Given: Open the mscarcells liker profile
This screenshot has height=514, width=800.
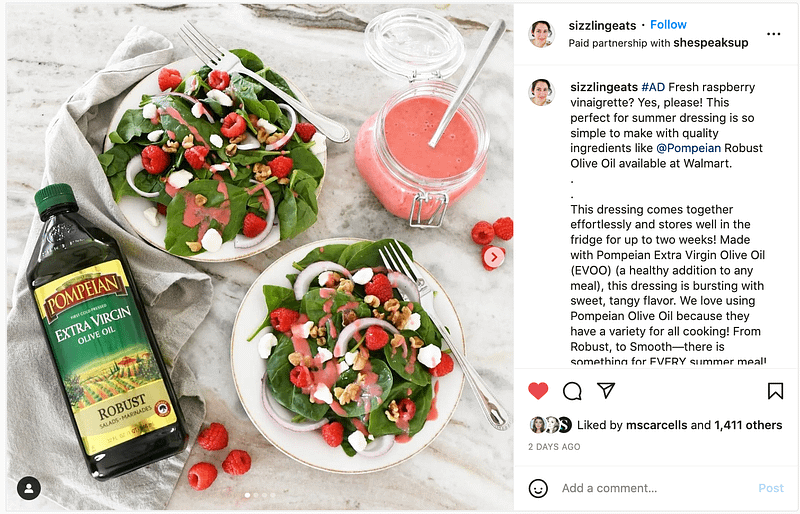Looking at the screenshot, I should (x=657, y=425).
